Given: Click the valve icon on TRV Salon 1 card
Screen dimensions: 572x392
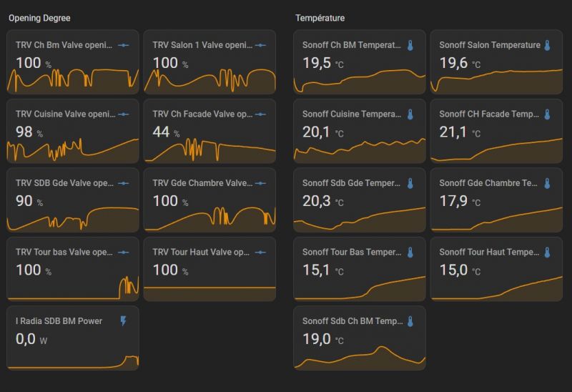Looking at the screenshot, I should pos(260,45).
